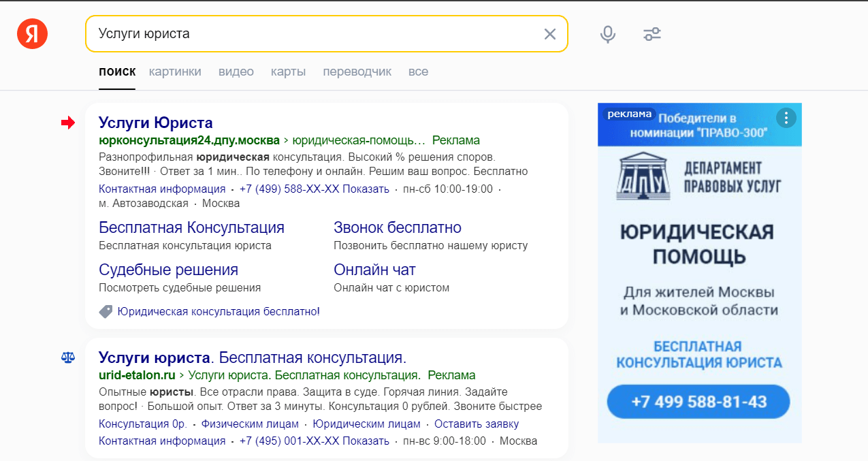Viewport: 868px width, 461px height.
Task: Click 'БЕСПЛАТНАЯ КОНСУЛЬТАЦИЯ ЮРИСТА' banner text
Action: pyautogui.click(x=699, y=354)
